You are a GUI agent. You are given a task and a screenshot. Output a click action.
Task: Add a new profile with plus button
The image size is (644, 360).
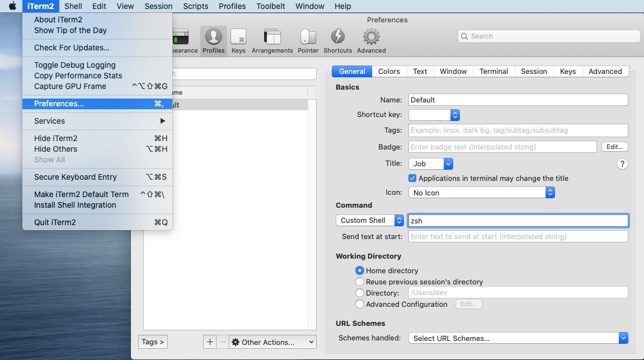pyautogui.click(x=210, y=342)
